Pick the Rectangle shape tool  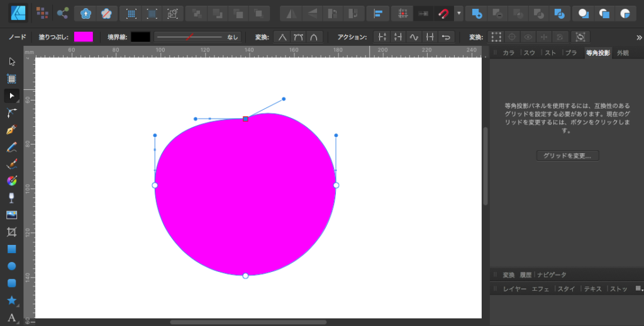(x=11, y=249)
